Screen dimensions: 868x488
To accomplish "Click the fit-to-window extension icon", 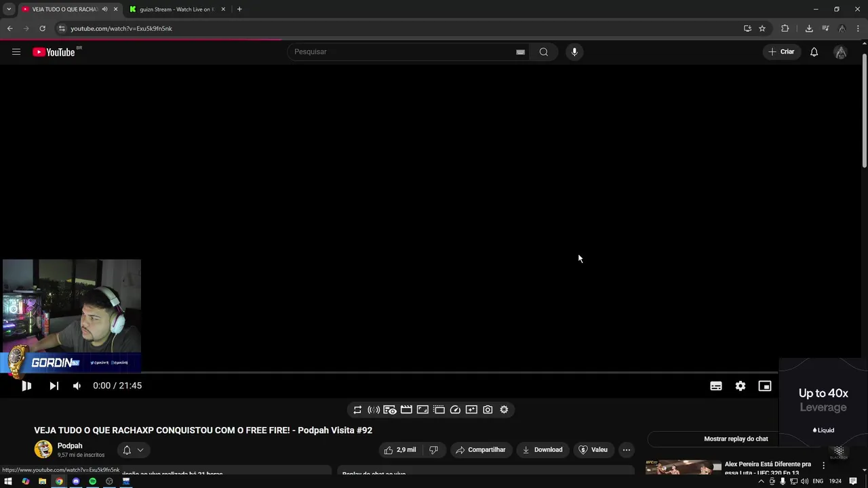I will click(x=422, y=409).
